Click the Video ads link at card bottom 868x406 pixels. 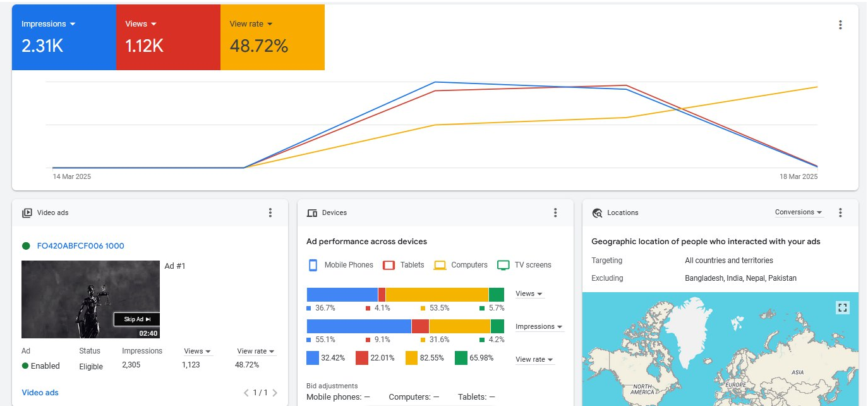40,393
